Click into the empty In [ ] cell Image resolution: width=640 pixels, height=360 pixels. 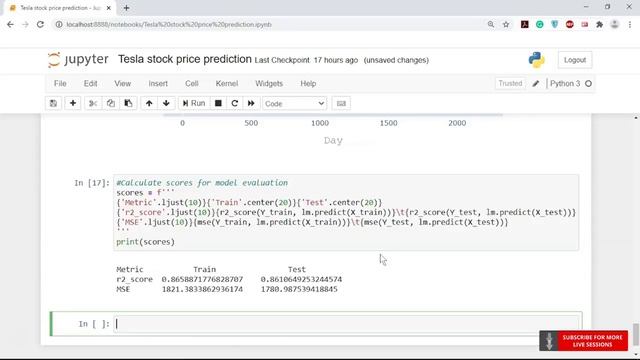(x=347, y=324)
